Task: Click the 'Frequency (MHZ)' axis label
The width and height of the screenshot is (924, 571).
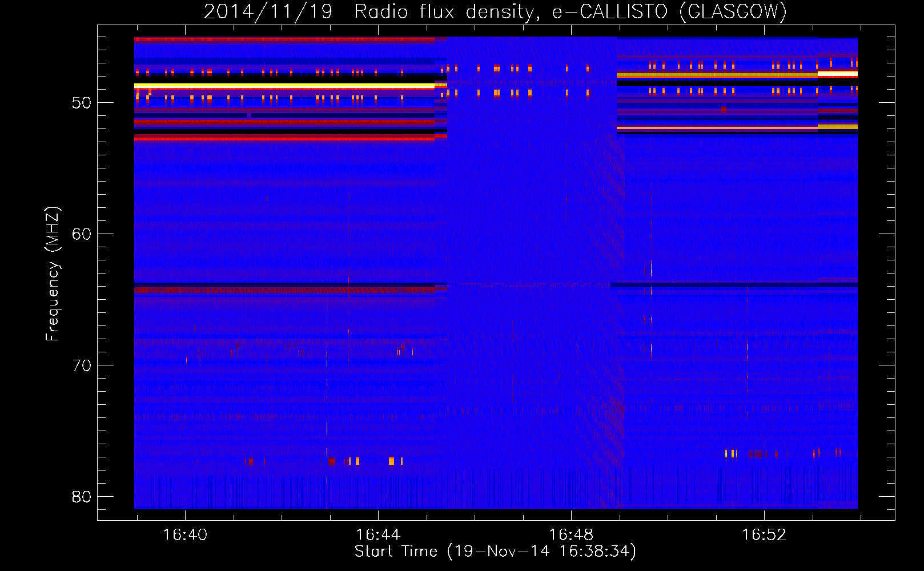Action: (53, 274)
